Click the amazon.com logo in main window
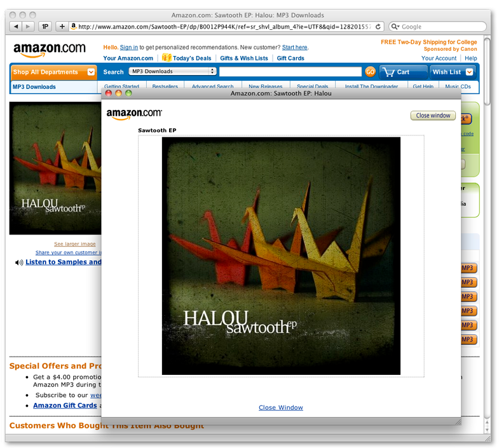 click(49, 50)
